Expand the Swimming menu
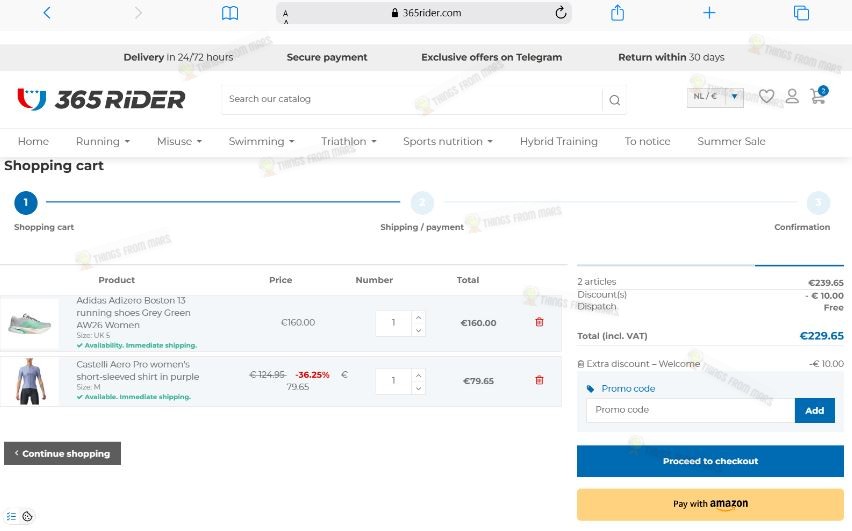 click(261, 141)
